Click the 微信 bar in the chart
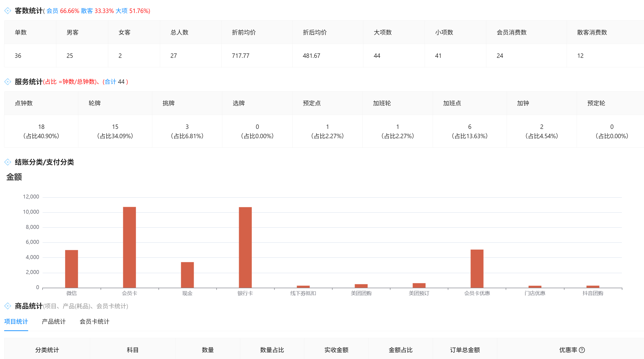The image size is (644, 359). click(x=72, y=269)
